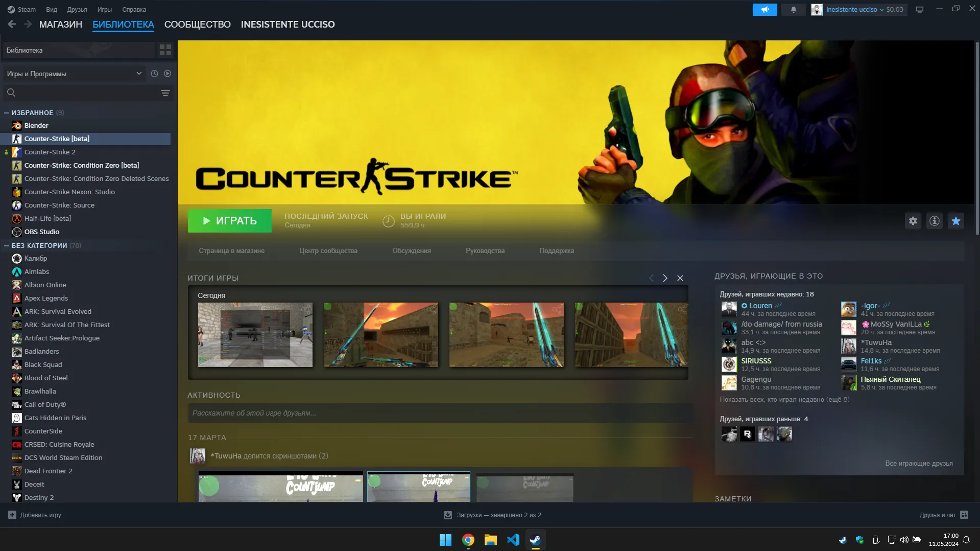Open Visual Studio Code from taskbar

click(513, 540)
